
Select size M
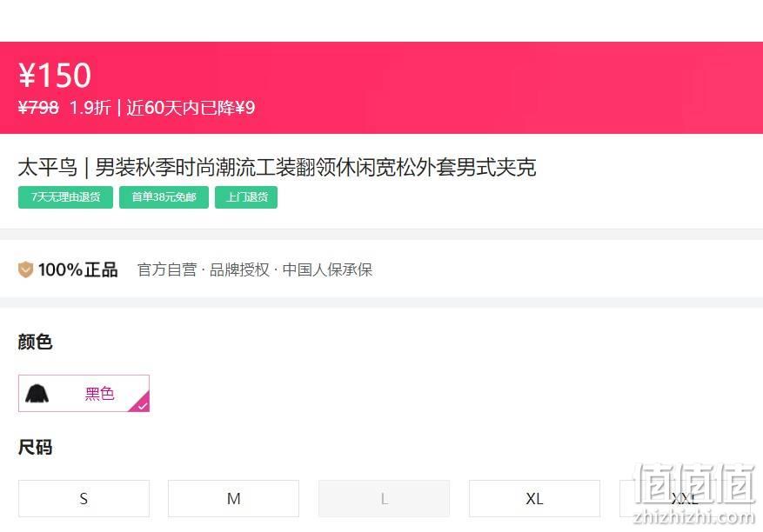pos(233,498)
